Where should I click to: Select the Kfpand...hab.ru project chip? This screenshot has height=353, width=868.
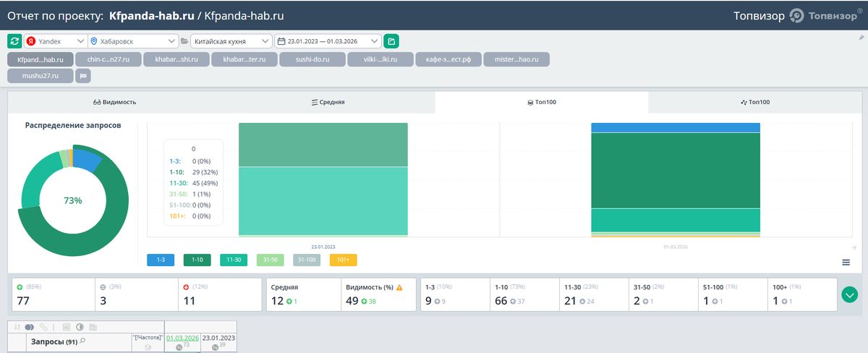pyautogui.click(x=41, y=59)
